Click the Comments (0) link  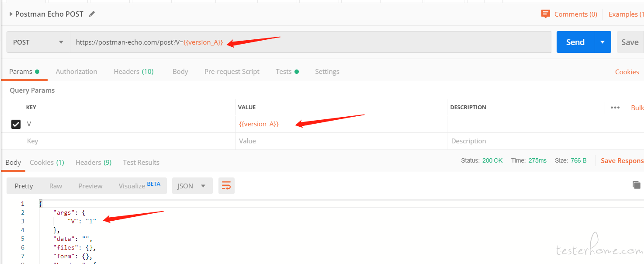click(575, 14)
